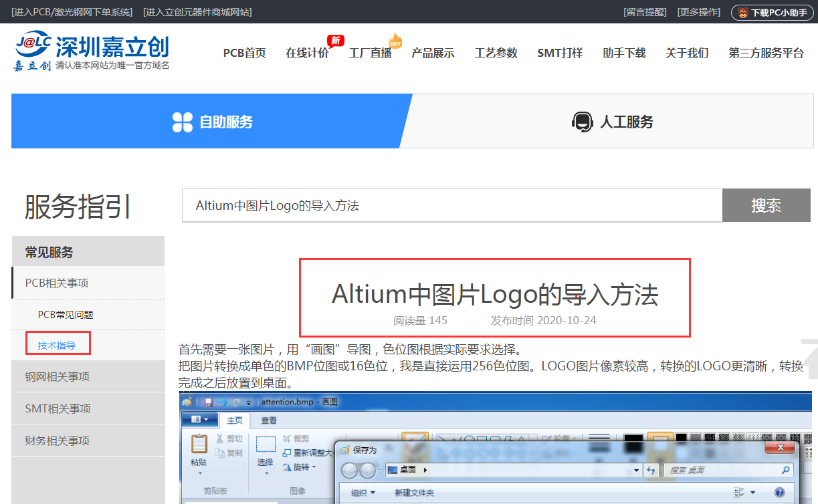Open 第三方服务平台 in the navigation
This screenshot has width=818, height=504.
(766, 53)
